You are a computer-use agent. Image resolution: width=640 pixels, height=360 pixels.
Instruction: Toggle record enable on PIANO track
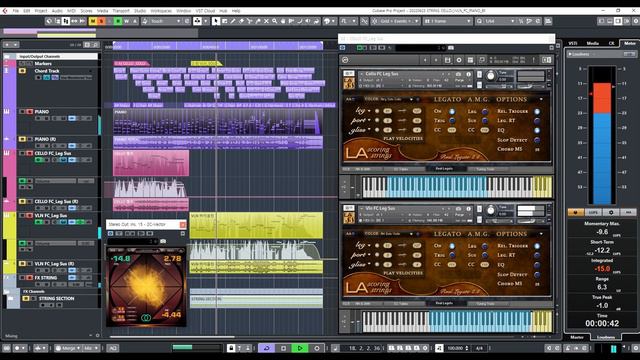(x=29, y=112)
